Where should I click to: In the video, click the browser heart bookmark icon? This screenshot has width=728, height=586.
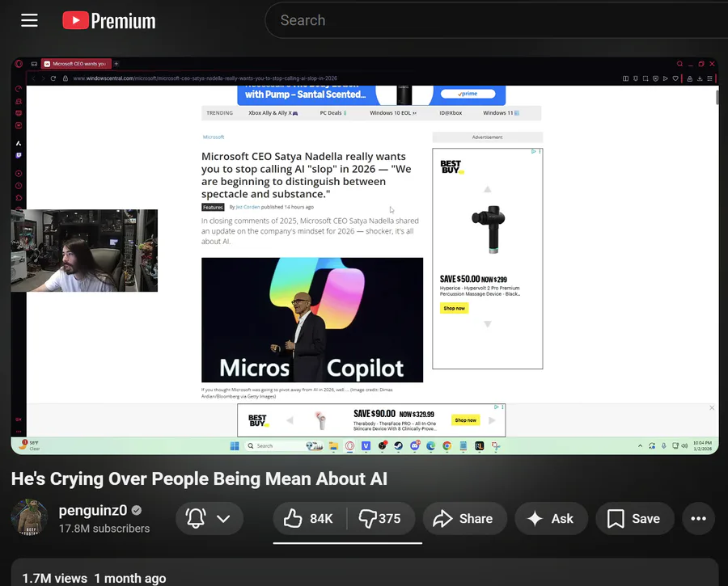click(675, 78)
